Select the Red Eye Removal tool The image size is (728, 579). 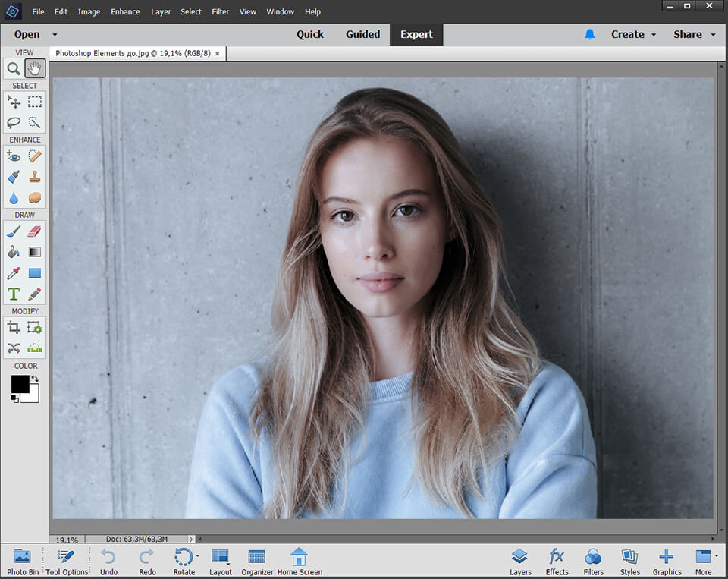tap(14, 156)
